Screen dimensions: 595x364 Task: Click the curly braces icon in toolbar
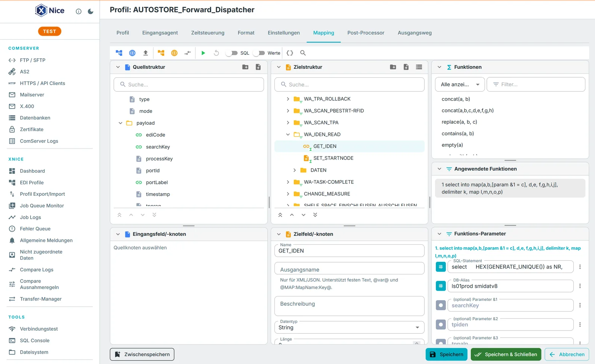(x=290, y=53)
